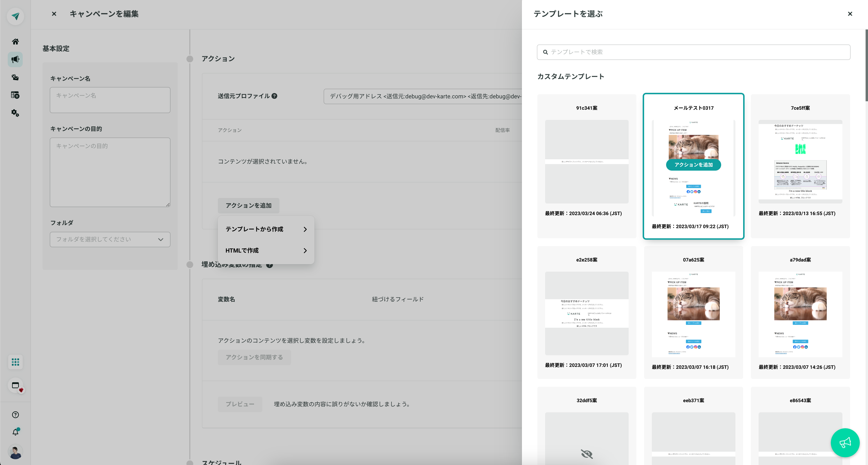Click the search magnifier icon

click(545, 52)
